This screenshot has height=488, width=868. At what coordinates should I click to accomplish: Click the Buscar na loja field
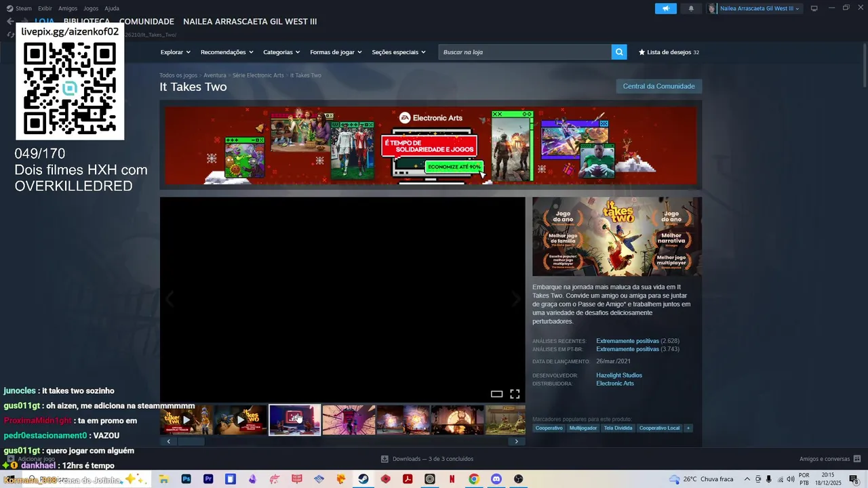point(525,52)
